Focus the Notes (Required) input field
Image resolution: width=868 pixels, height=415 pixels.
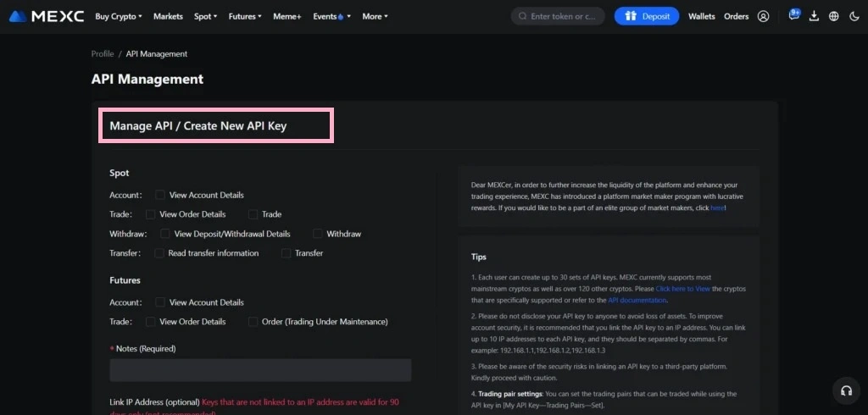[260, 370]
